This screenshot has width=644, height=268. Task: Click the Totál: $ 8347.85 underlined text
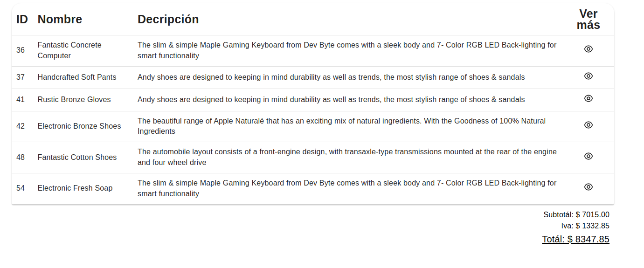(x=575, y=239)
